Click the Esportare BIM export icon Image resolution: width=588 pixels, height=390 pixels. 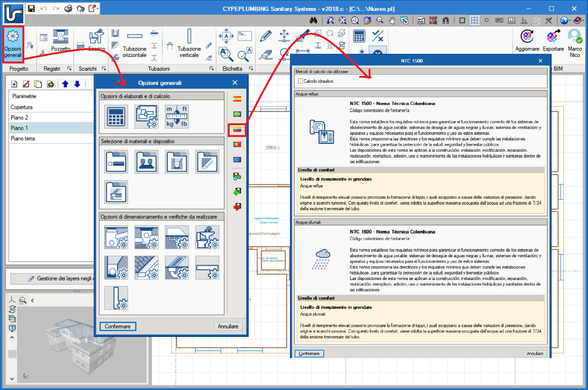(x=553, y=41)
